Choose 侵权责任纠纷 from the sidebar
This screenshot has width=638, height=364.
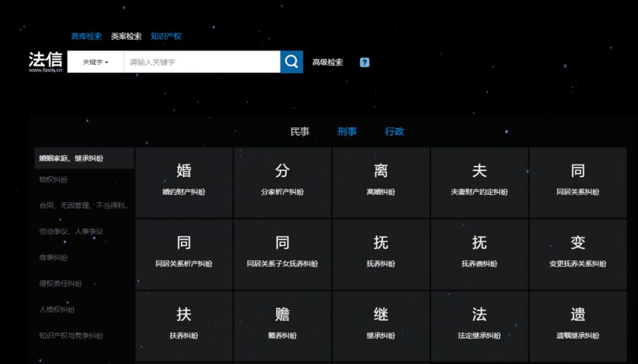click(x=61, y=283)
